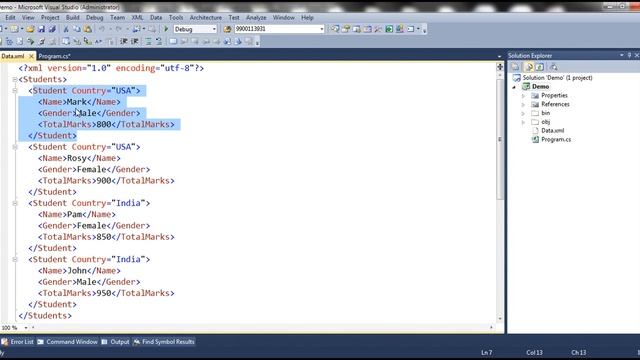
Task: Save the current file with floppy icon
Action: pyautogui.click(x=41, y=29)
